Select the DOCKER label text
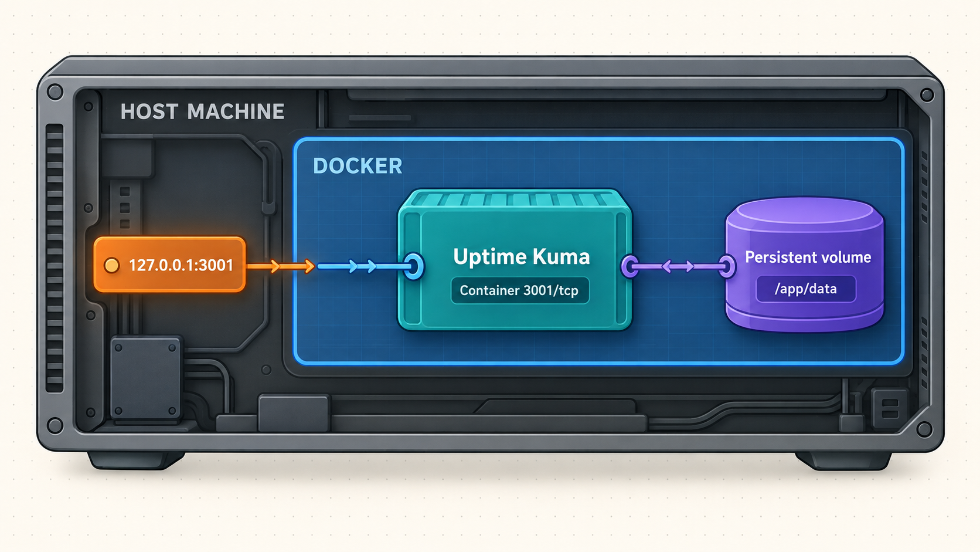Image resolution: width=980 pixels, height=552 pixels. pos(358,166)
